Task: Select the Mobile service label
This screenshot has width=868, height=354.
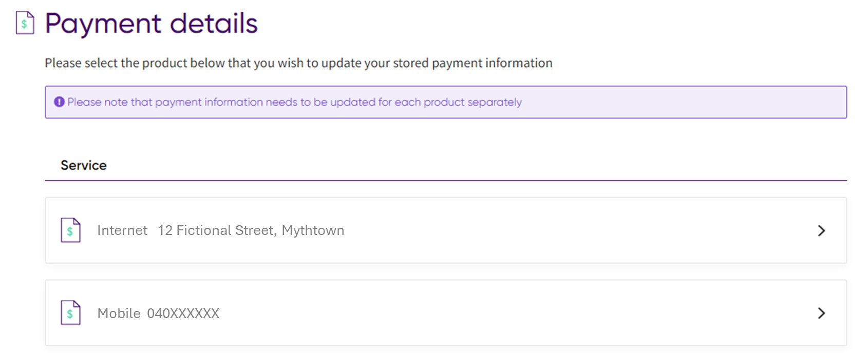Action: [x=119, y=313]
